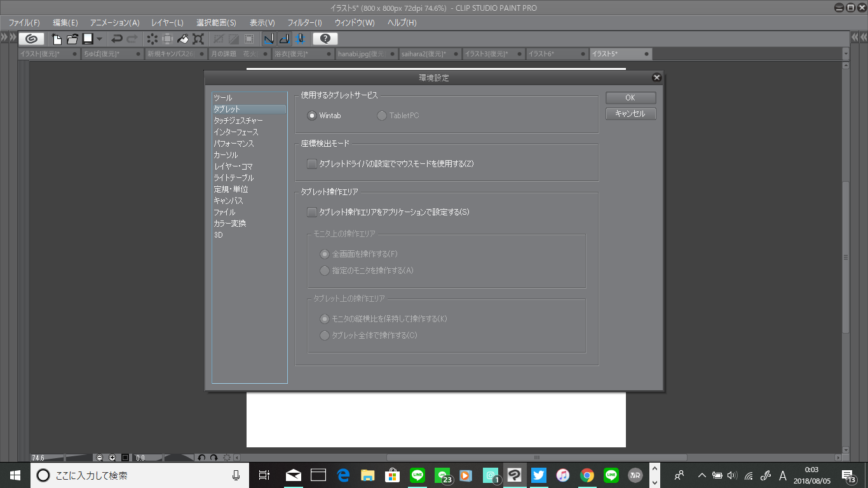
Task: Click the zoom in magnifier icon
Action: [x=112, y=457]
